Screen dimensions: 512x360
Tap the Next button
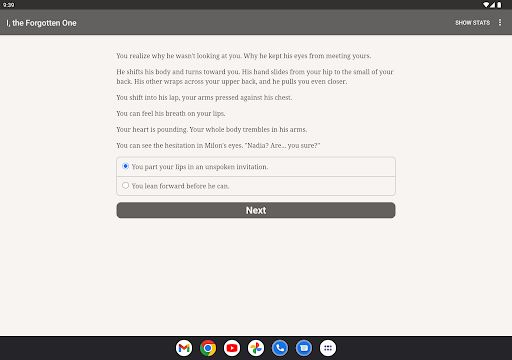tap(256, 210)
